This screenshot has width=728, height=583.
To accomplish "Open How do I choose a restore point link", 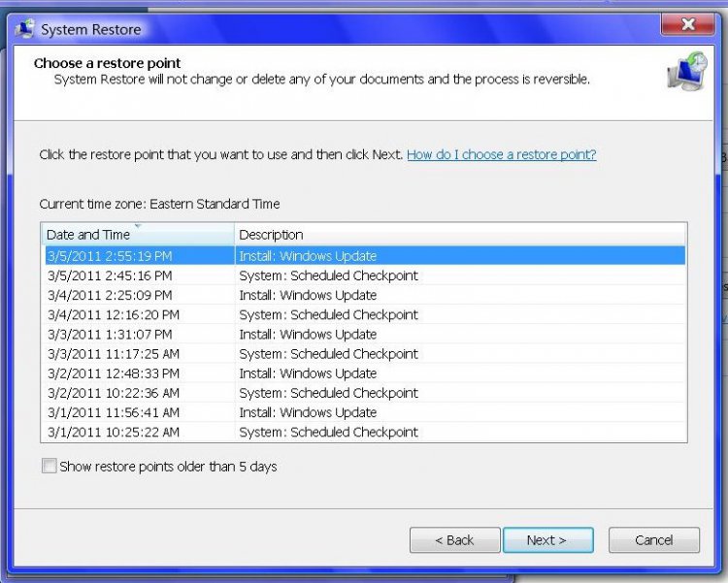I will click(502, 154).
